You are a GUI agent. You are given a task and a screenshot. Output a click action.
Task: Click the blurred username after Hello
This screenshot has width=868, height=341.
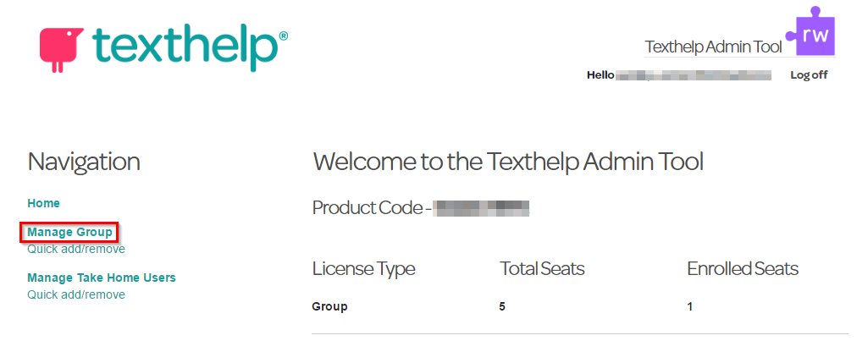pyautogui.click(x=694, y=76)
